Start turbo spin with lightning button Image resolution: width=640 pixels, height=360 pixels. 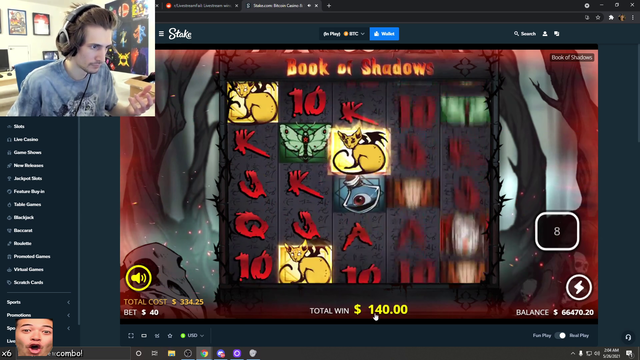pyautogui.click(x=578, y=287)
